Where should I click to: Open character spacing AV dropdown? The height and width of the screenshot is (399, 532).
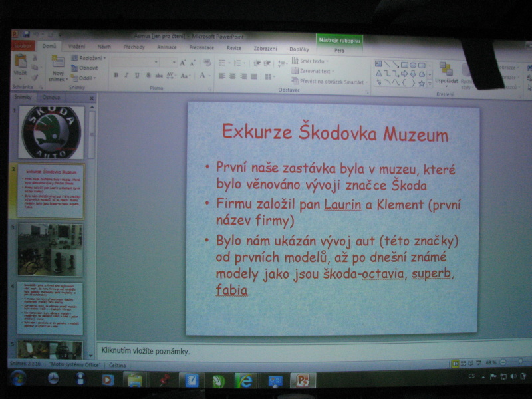click(x=171, y=76)
